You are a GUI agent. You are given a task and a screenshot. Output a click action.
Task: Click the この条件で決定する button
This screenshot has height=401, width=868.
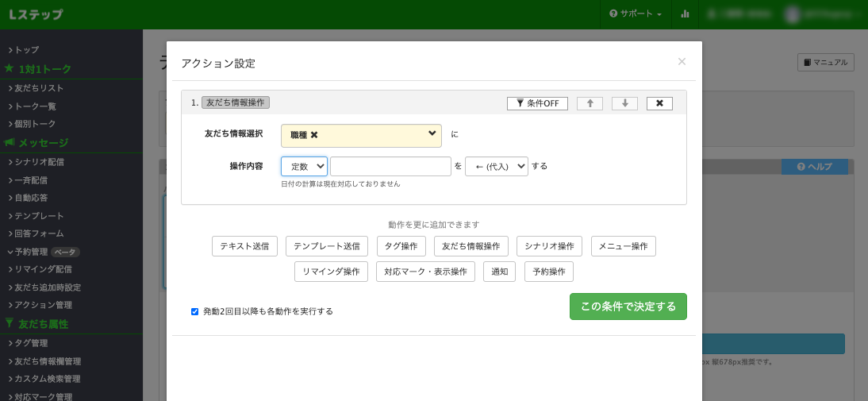pos(628,307)
